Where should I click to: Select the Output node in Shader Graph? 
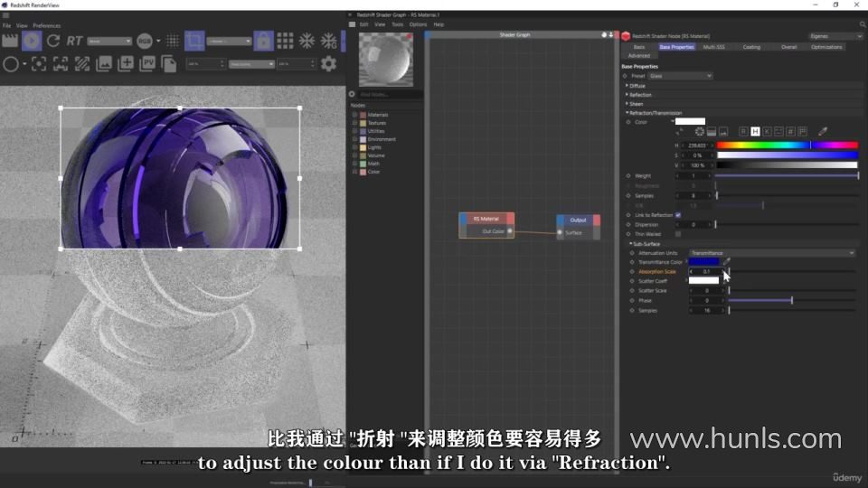578,227
